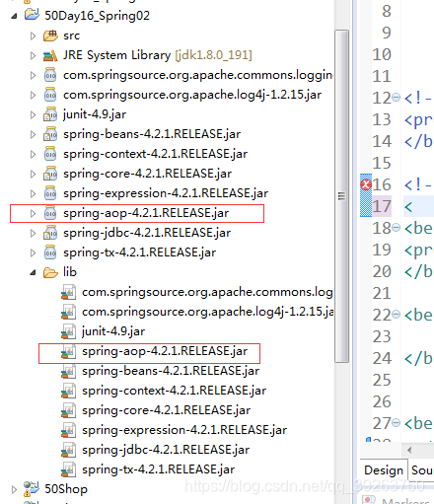
Task: Expand spring-aop-4.2.1.RELEASE.jar library arrow
Action: coord(33,213)
